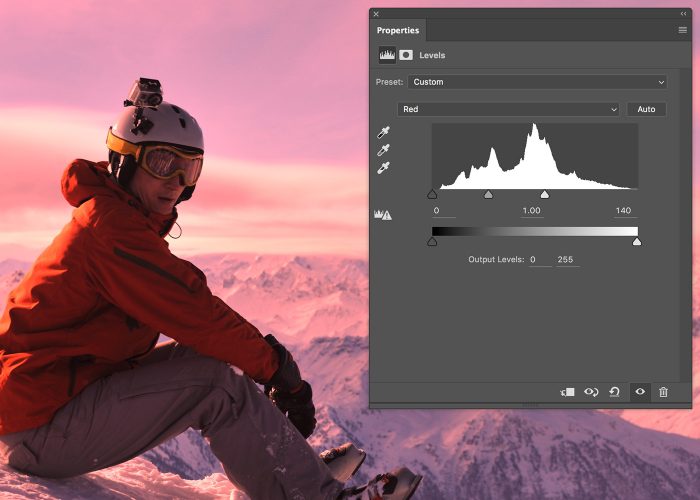700x500 pixels.
Task: Open the Red channel dropdown
Action: pos(509,109)
